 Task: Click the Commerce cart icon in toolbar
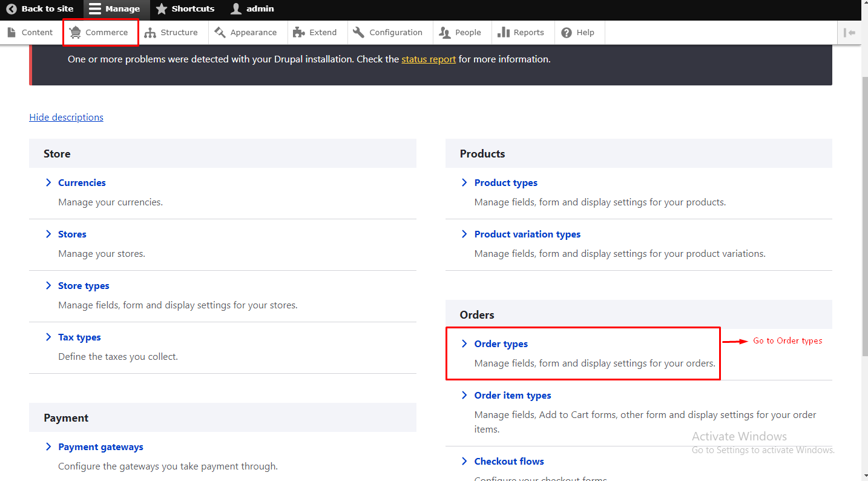coord(75,33)
